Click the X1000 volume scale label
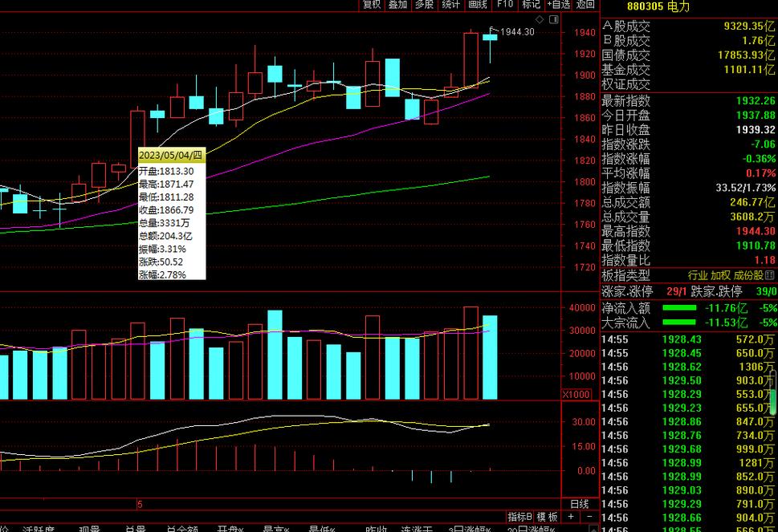 (577, 394)
